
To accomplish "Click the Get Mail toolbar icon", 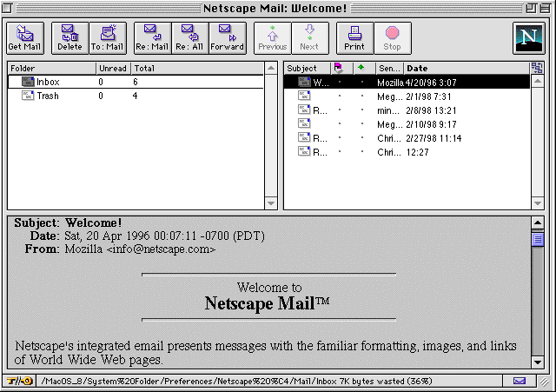I will [x=23, y=37].
